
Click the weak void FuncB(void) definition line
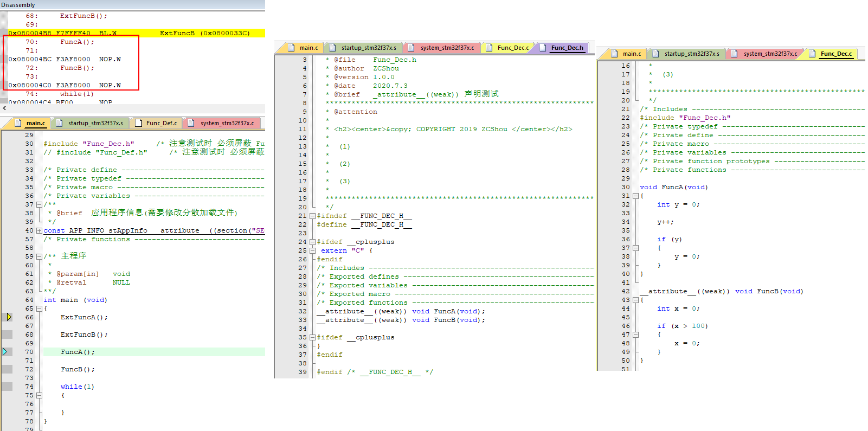tap(722, 291)
